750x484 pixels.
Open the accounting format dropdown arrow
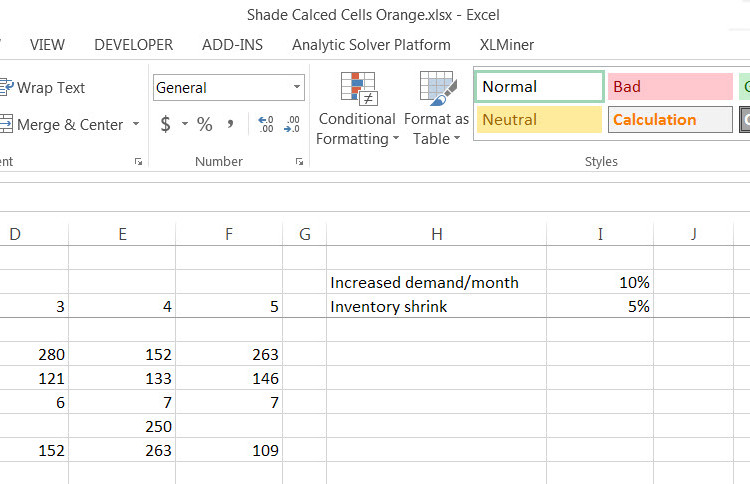point(185,125)
